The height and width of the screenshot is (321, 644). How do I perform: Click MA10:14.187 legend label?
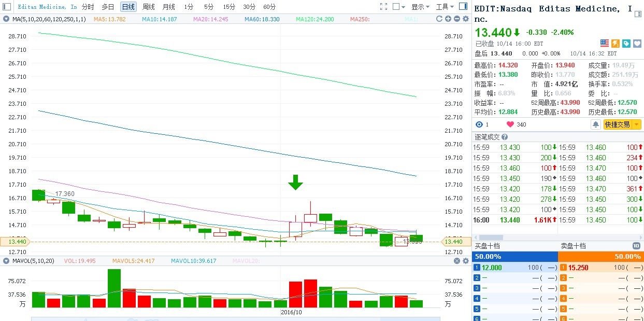click(160, 19)
